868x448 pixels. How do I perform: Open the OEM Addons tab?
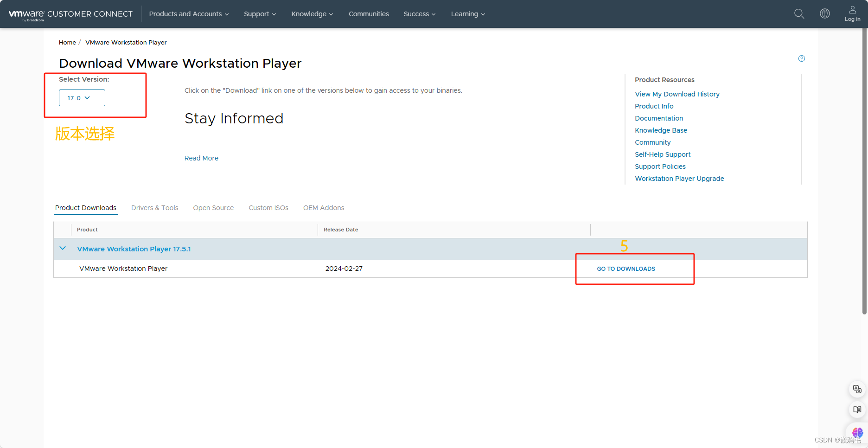point(324,208)
